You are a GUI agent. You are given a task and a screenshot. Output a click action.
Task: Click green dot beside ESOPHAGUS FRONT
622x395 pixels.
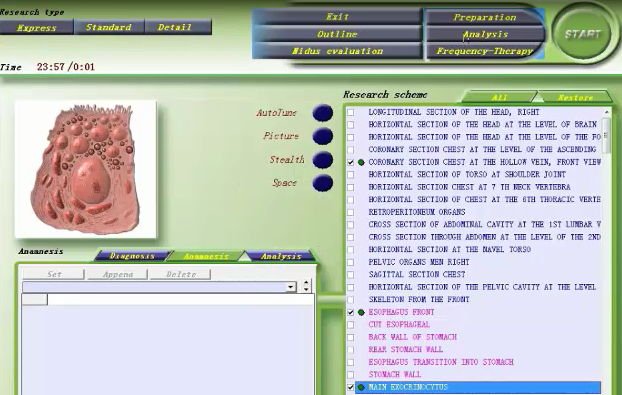[x=361, y=312]
